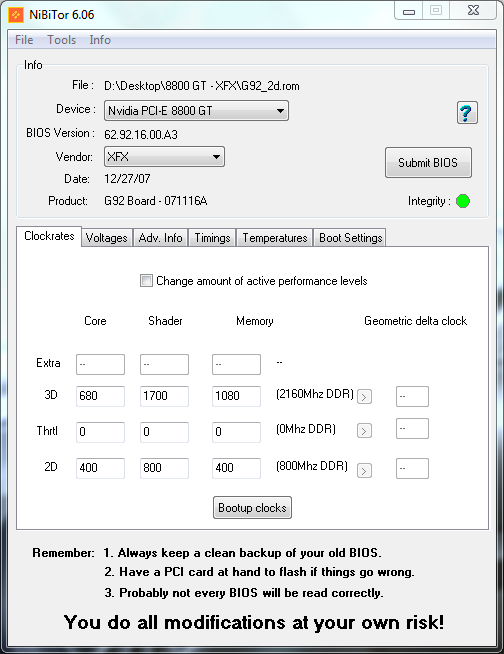Viewport: 504px width, 654px height.
Task: Click the arrow button beside 2160Mhz DDR
Action: [x=364, y=397]
